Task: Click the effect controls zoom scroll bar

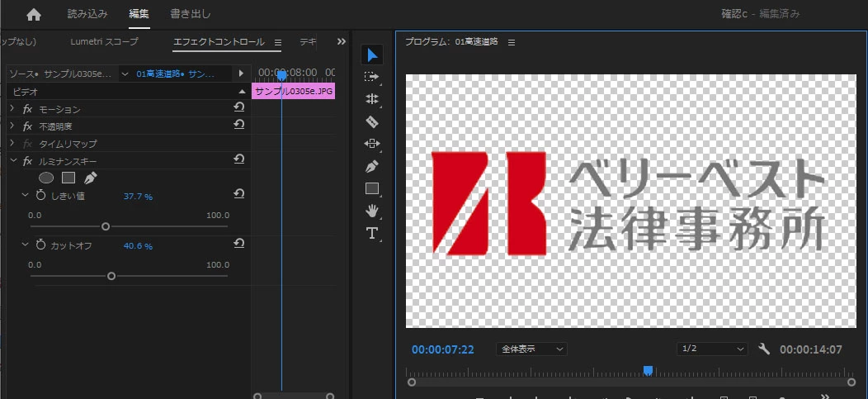Action: pyautogui.click(x=294, y=397)
